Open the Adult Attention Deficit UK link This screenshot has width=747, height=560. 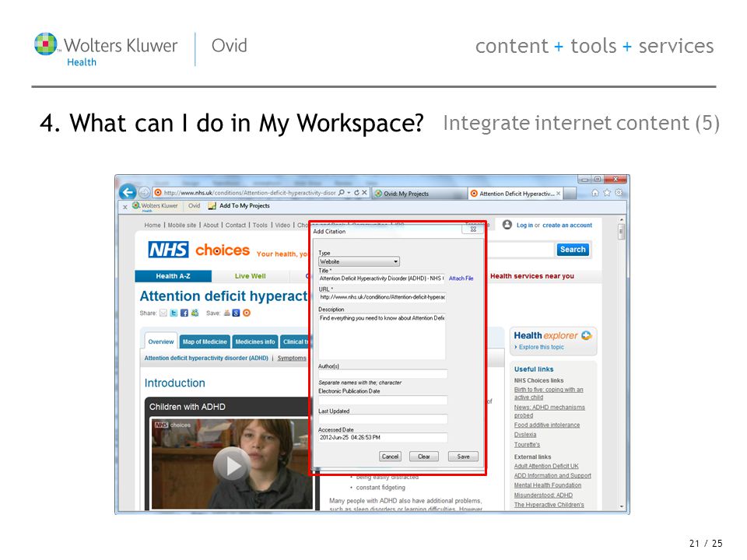pos(546,466)
